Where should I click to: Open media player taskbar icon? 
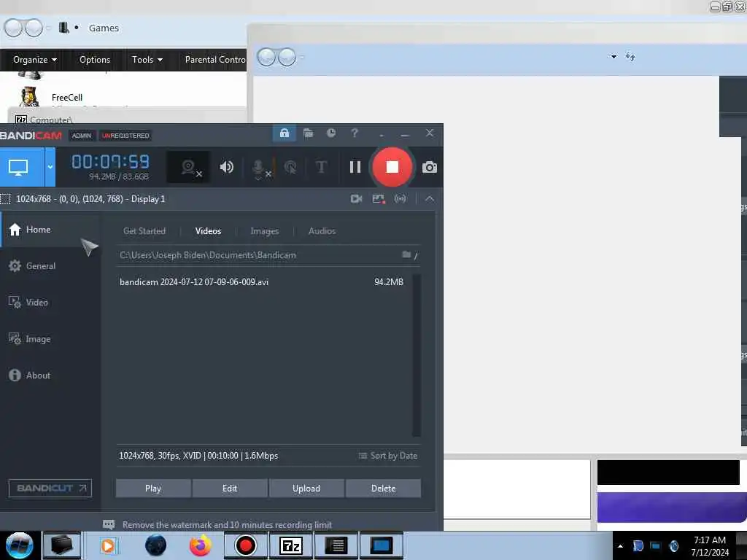(109, 545)
